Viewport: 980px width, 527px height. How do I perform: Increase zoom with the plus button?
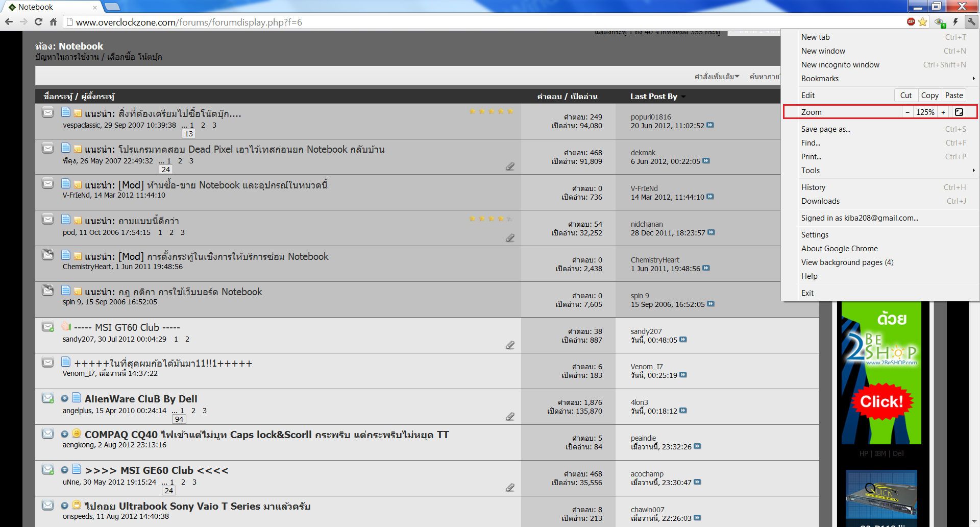[x=943, y=112]
